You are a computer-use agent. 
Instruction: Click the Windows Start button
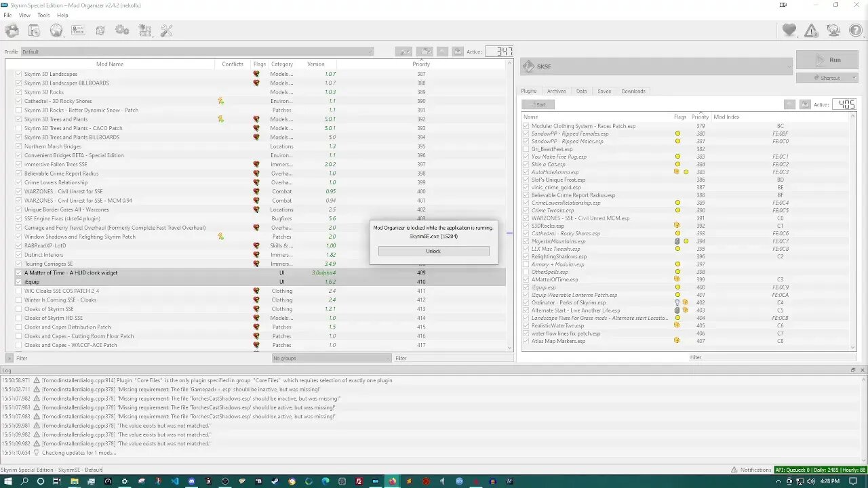point(8,481)
